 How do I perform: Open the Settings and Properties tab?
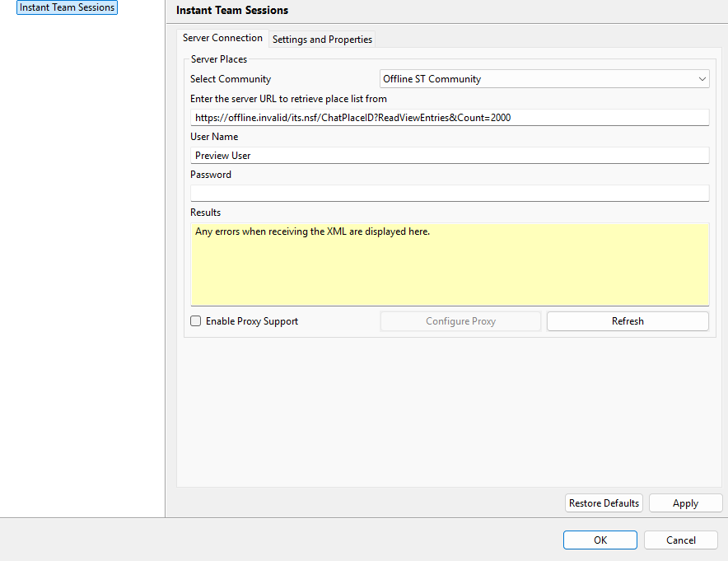tap(322, 40)
